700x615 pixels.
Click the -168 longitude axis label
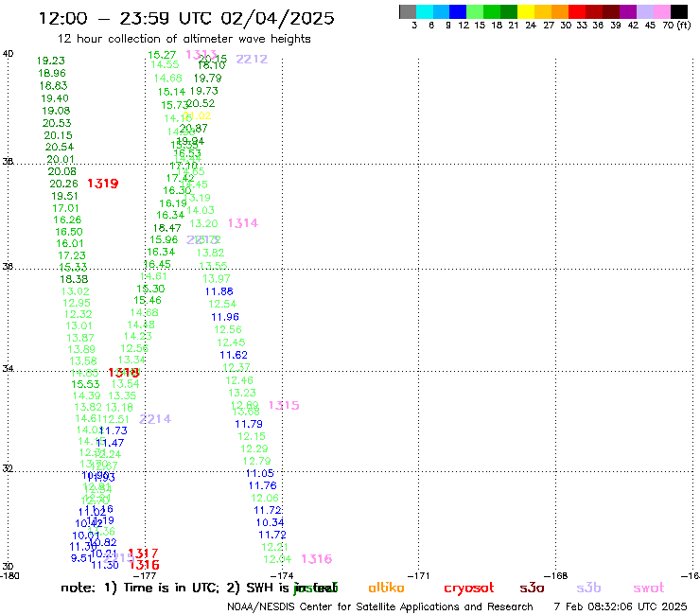tap(556, 576)
